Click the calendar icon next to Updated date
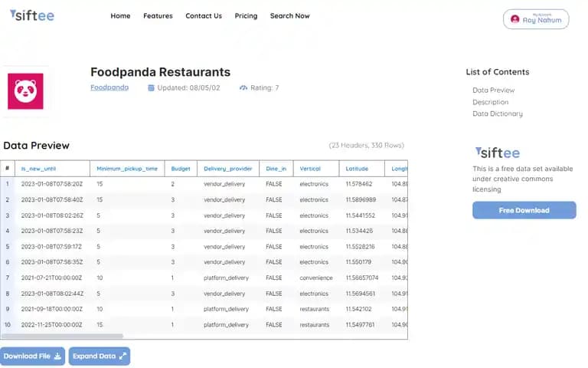This screenshot has height=368, width=588. point(151,88)
